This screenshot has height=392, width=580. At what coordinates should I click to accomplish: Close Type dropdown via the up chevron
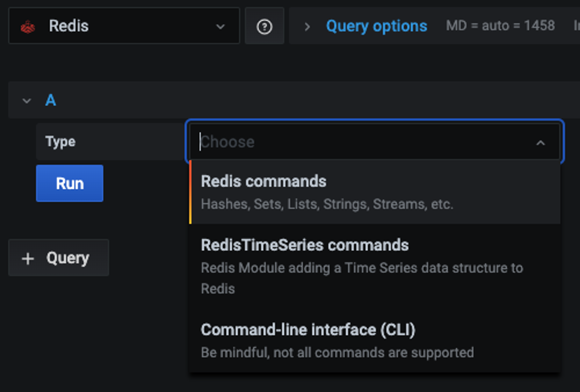pos(541,143)
